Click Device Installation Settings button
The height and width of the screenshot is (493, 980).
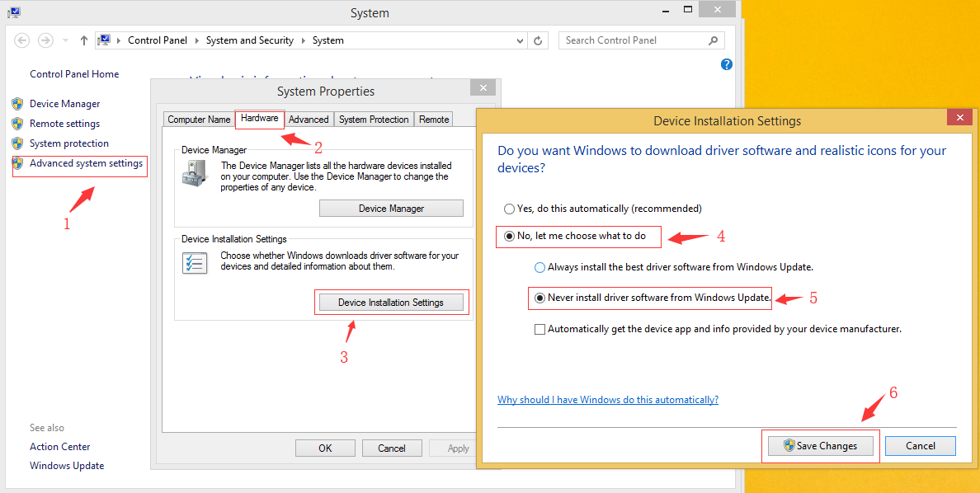(x=391, y=303)
